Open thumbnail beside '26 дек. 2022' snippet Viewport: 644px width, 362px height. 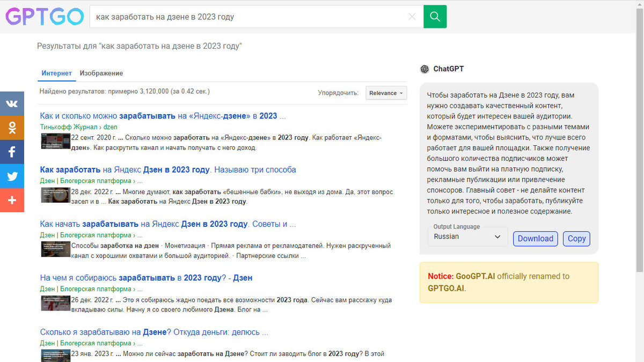point(56,303)
